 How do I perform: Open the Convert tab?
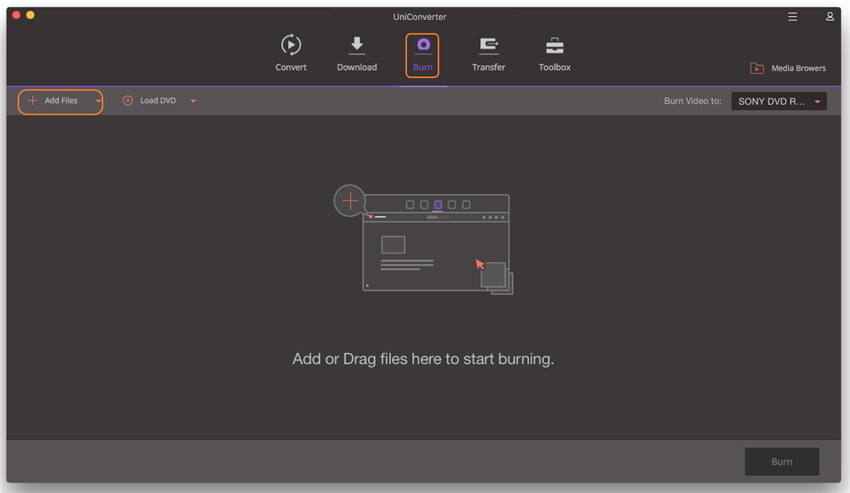[x=291, y=53]
